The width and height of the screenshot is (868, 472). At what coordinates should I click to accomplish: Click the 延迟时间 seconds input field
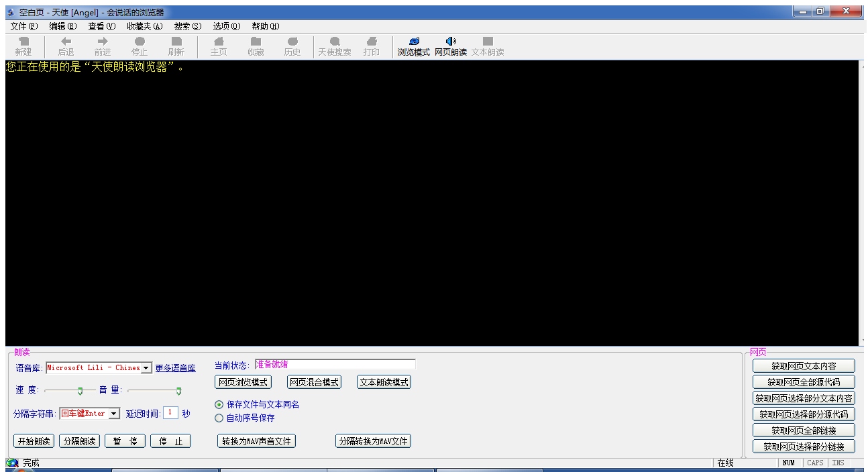point(170,413)
